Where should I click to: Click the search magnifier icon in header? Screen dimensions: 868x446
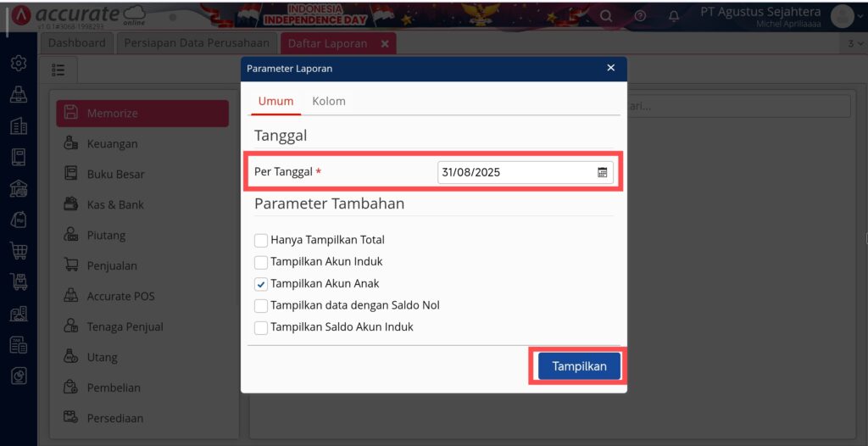point(606,16)
